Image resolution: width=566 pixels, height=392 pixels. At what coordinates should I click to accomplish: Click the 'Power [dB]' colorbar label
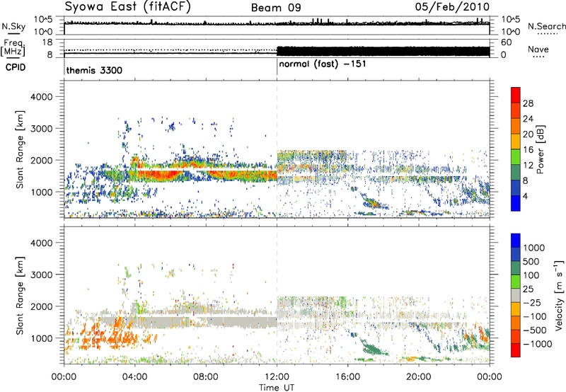540,149
